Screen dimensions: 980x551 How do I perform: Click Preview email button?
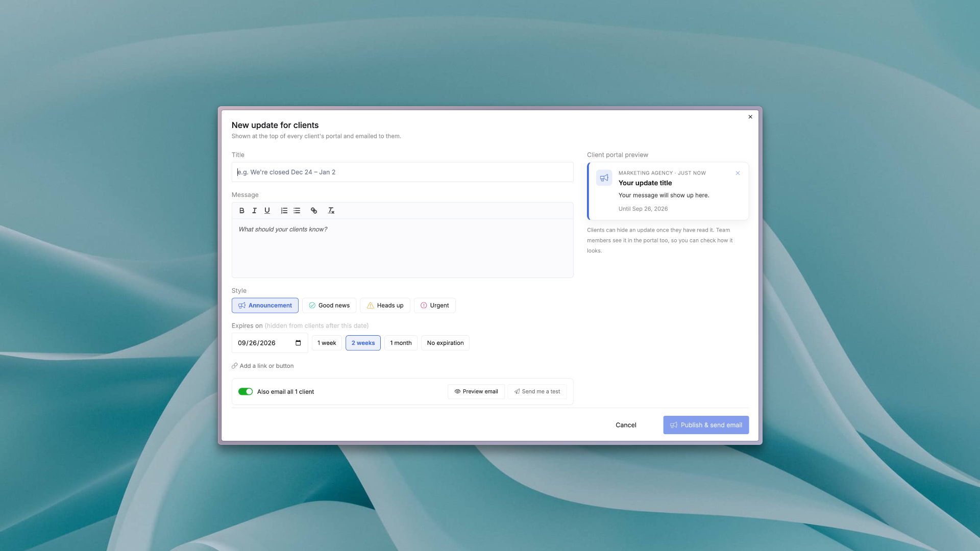476,392
